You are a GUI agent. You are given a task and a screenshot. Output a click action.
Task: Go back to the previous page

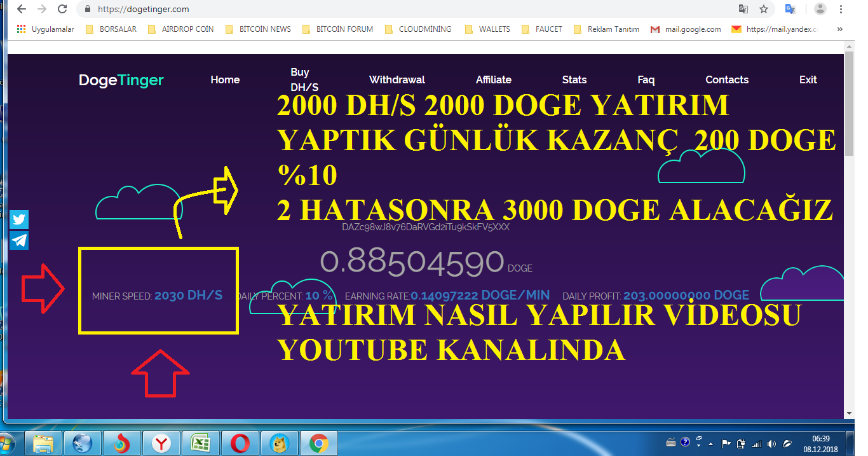click(22, 10)
